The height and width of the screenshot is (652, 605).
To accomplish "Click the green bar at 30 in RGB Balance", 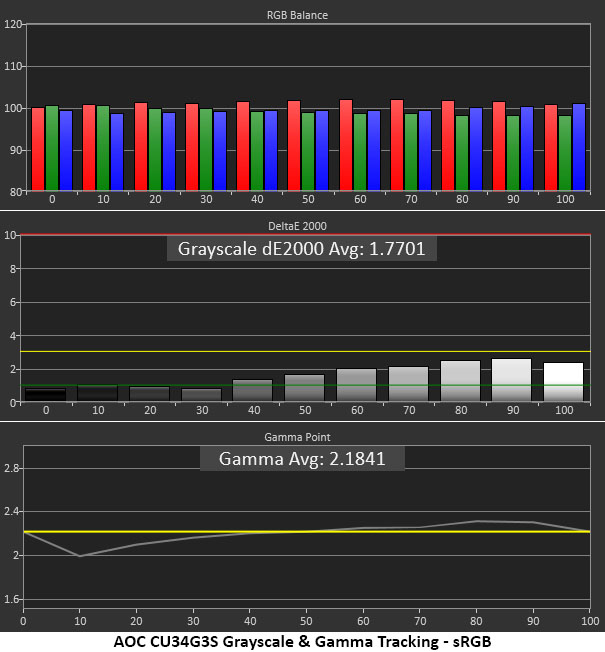I will [206, 150].
